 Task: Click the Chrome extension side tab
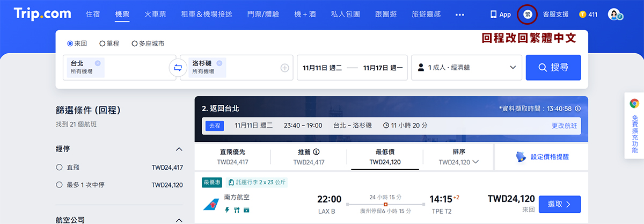click(x=634, y=126)
